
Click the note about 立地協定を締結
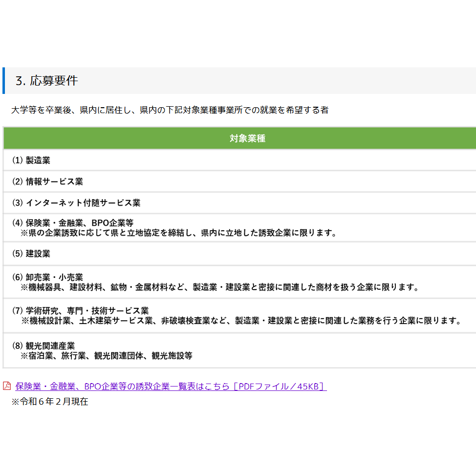(x=178, y=233)
